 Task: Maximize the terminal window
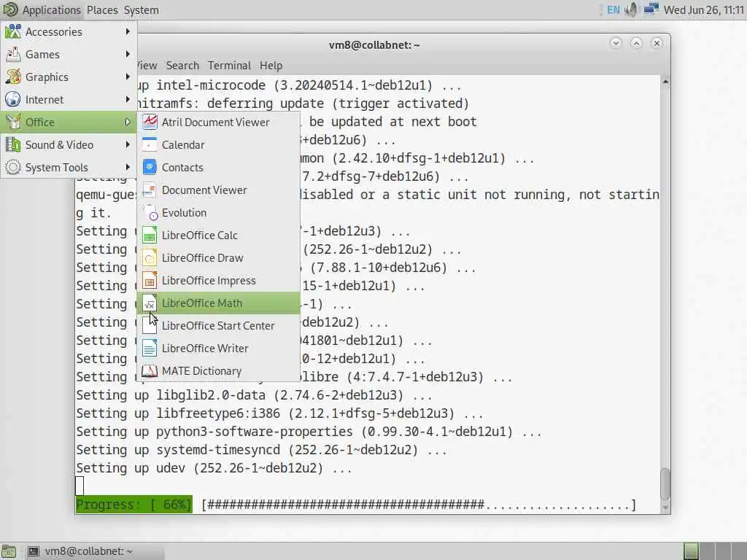636,43
